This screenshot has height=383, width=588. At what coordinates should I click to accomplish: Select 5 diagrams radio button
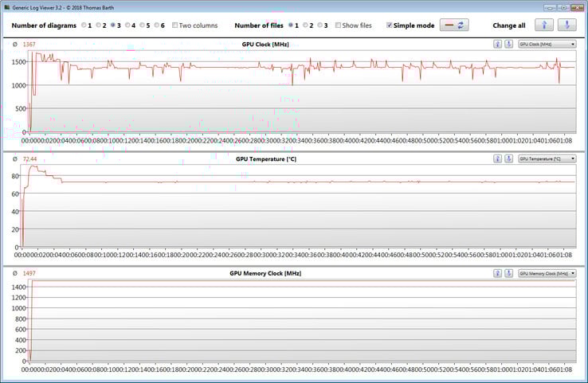[x=143, y=25]
